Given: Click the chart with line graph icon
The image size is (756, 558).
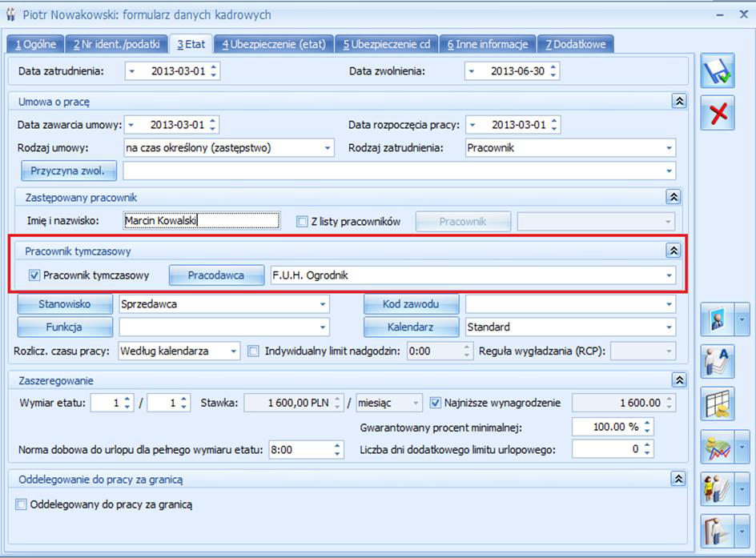Looking at the screenshot, I should (x=718, y=447).
